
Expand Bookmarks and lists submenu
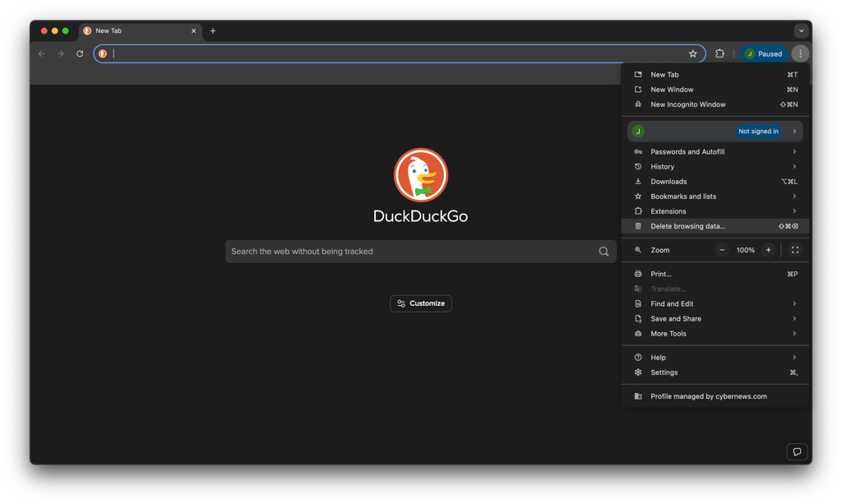click(715, 197)
